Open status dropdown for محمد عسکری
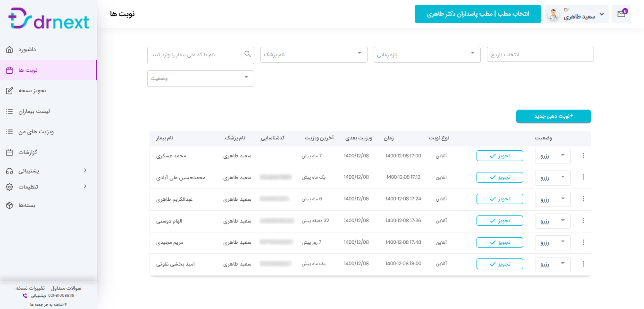The height and width of the screenshot is (309, 644). [553, 156]
